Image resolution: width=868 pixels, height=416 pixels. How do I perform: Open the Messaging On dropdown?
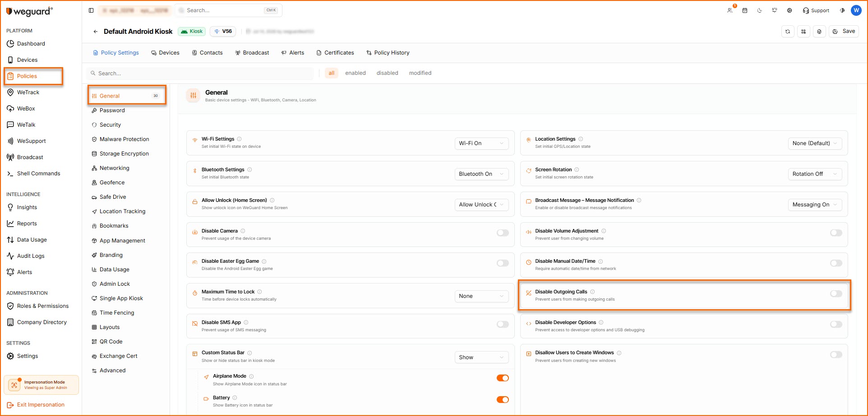(x=815, y=205)
